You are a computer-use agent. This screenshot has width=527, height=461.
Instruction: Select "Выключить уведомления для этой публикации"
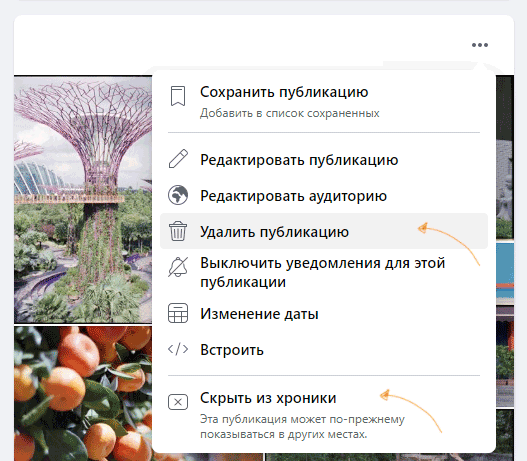click(324, 272)
